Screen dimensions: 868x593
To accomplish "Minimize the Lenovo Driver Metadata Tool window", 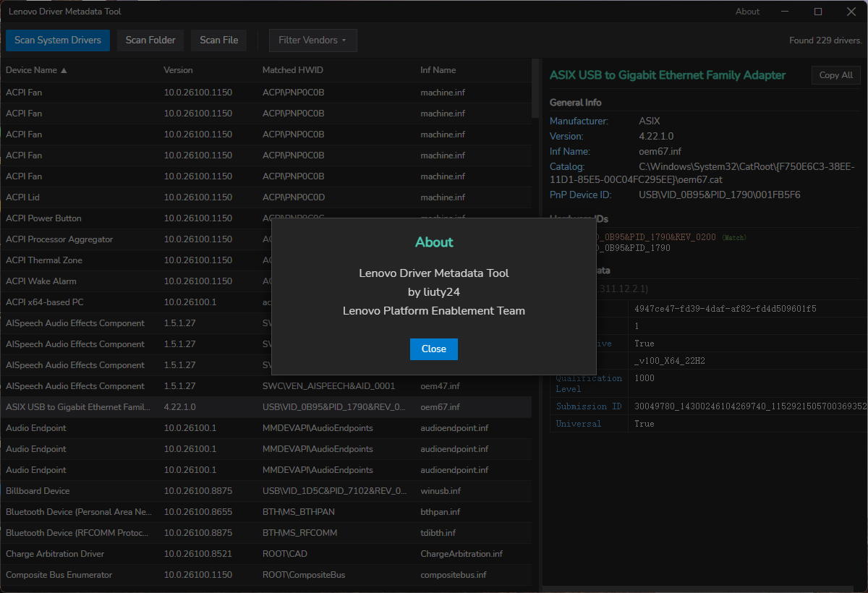I will [785, 12].
